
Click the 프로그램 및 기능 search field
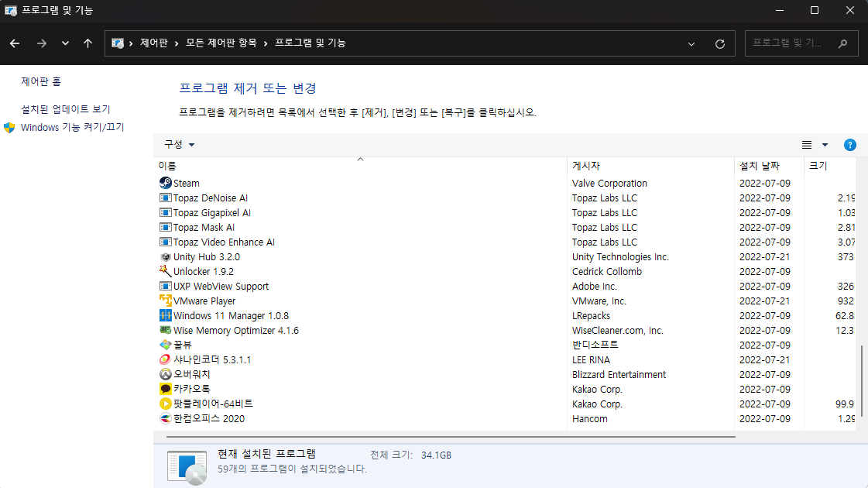(801, 43)
